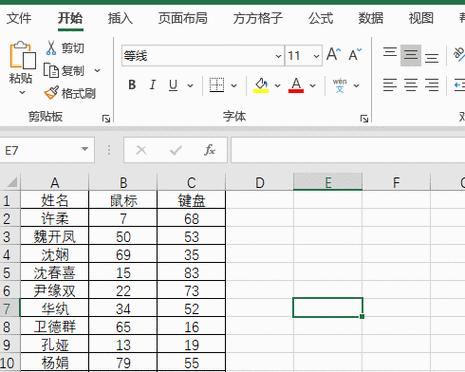Toggle italic formatting
Viewport: 465px width, 372px height.
[153, 85]
